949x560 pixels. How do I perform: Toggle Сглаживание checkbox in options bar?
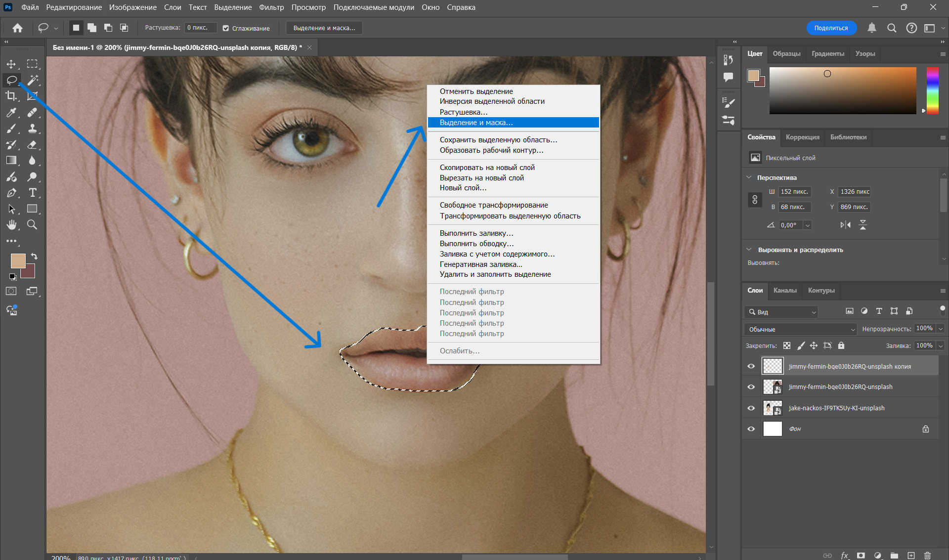coord(225,28)
